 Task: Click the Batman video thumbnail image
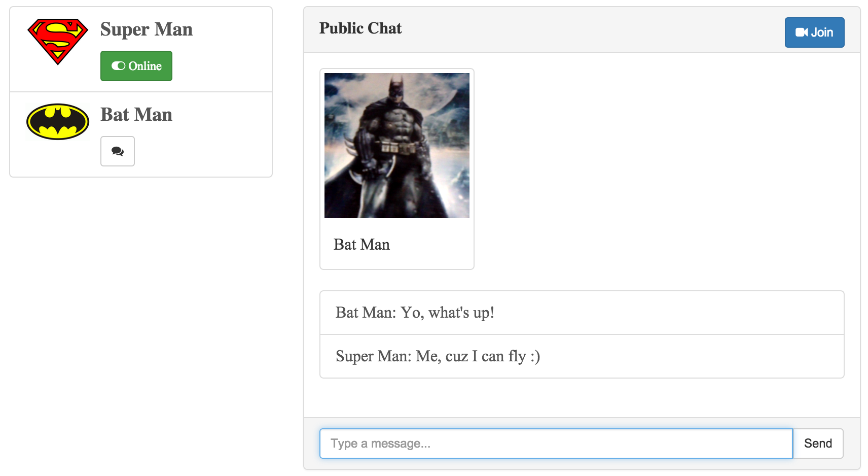396,146
